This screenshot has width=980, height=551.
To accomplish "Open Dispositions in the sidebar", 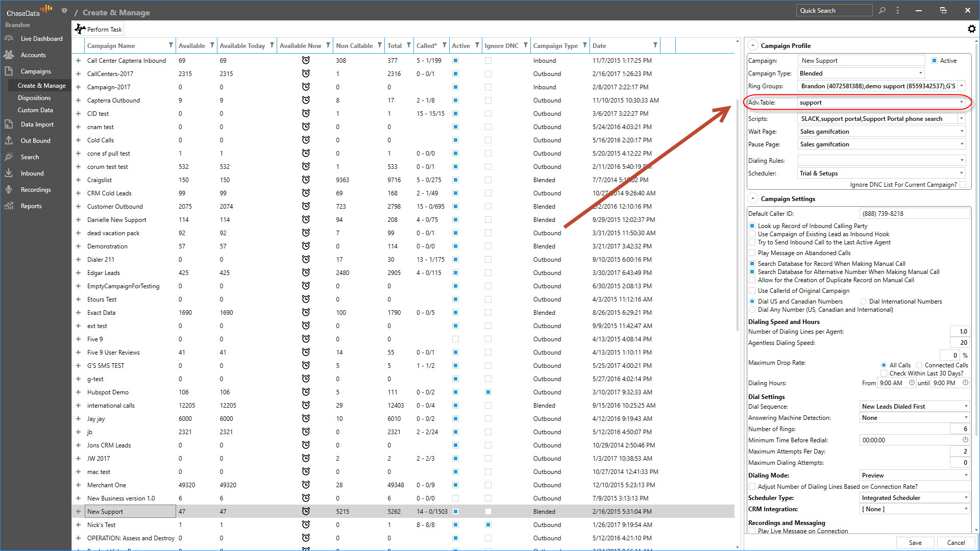I will pyautogui.click(x=34, y=98).
